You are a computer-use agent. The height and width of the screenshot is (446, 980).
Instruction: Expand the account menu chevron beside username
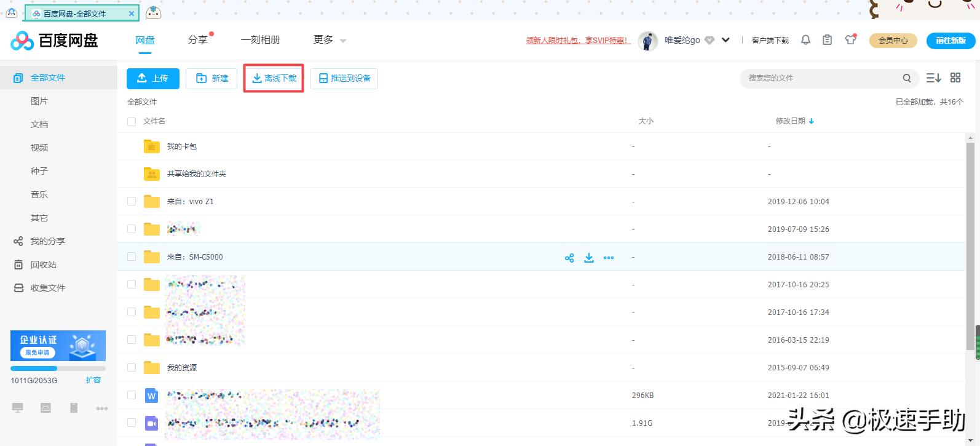[x=725, y=40]
